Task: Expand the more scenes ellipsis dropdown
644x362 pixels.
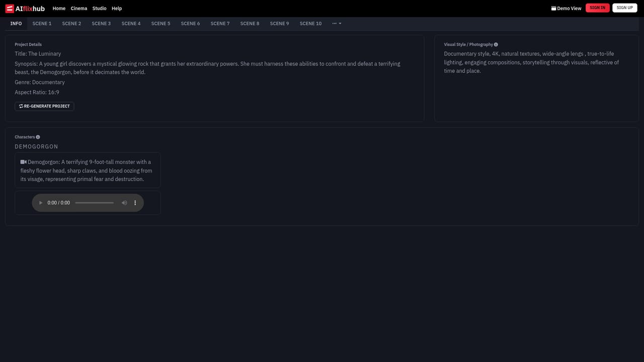Action: [337, 24]
